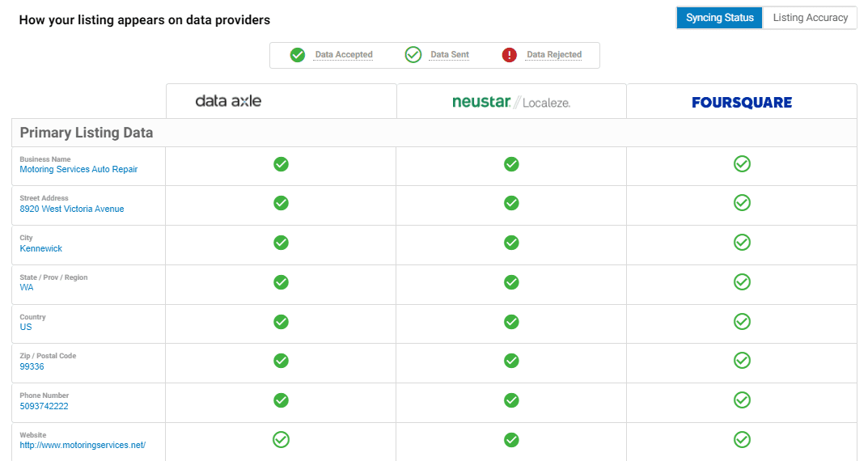
Task: Click Data Axle data sent icon for Website
Action: pos(282,440)
